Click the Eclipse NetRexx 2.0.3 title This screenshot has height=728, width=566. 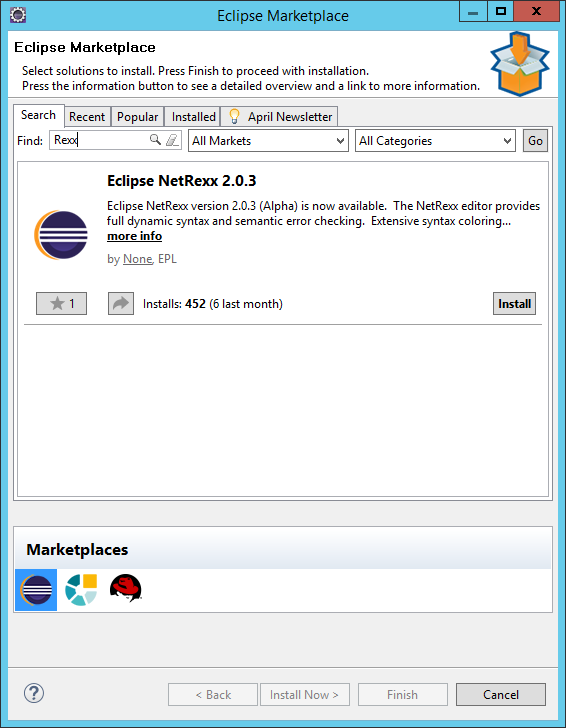click(182, 181)
